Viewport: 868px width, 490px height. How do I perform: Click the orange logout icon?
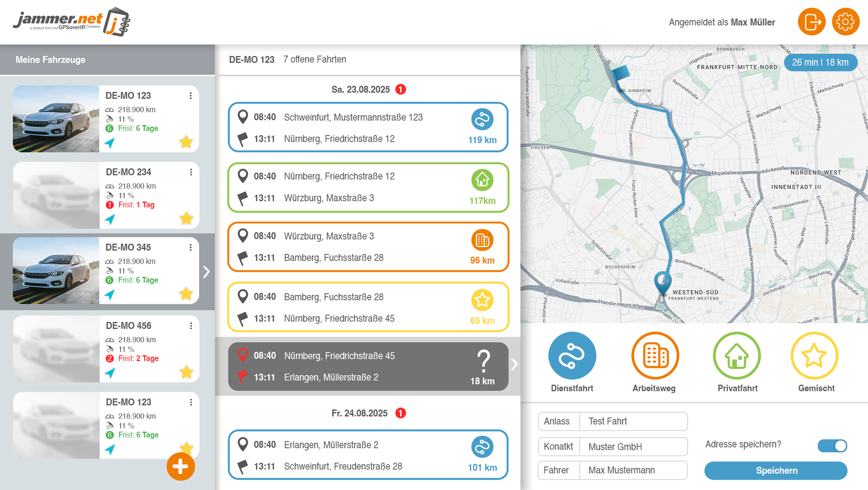click(811, 22)
